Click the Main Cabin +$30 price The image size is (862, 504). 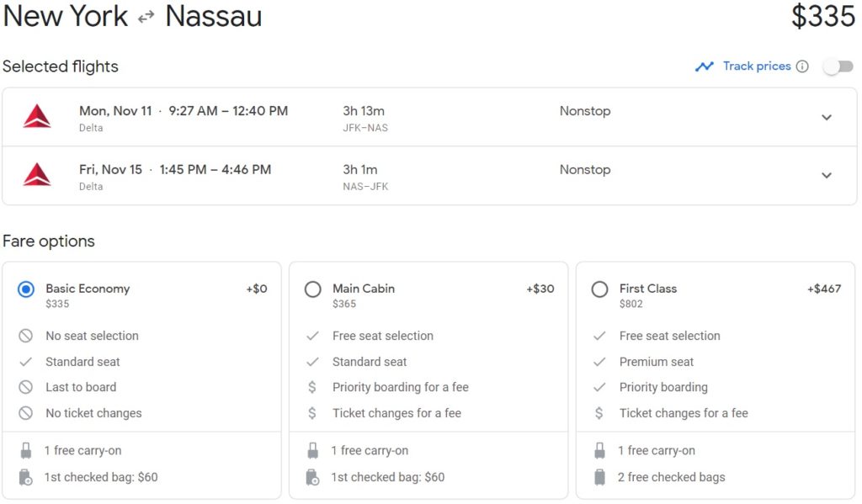tap(540, 289)
